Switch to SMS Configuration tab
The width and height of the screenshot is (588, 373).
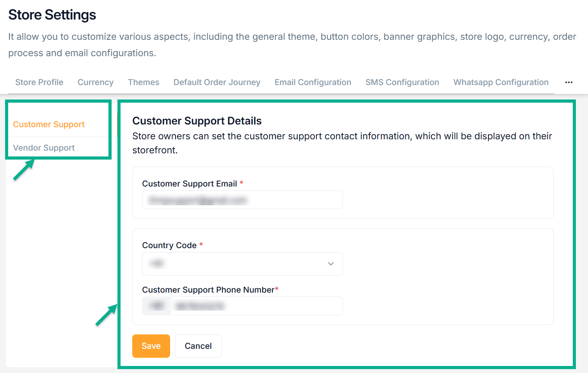[x=402, y=82]
